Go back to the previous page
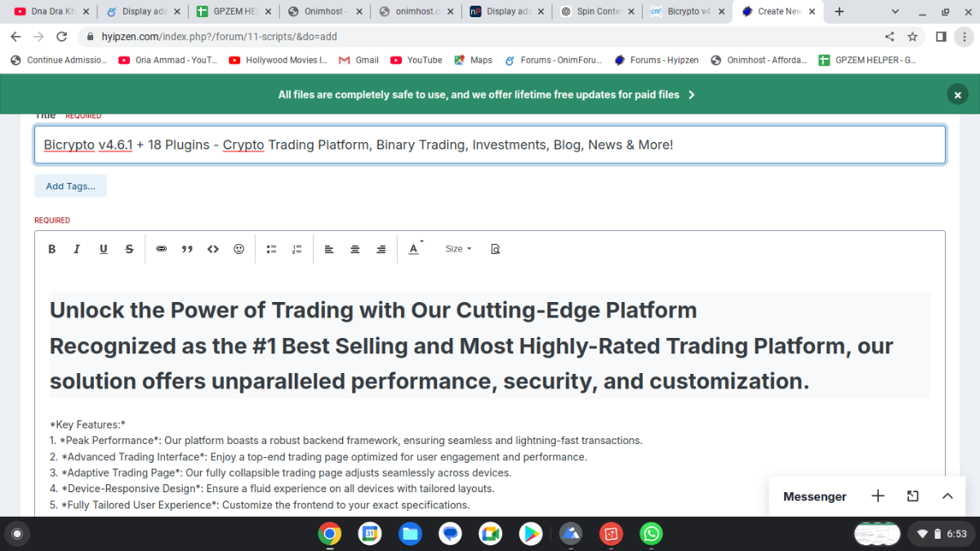This screenshot has width=980, height=551. pos(16,37)
